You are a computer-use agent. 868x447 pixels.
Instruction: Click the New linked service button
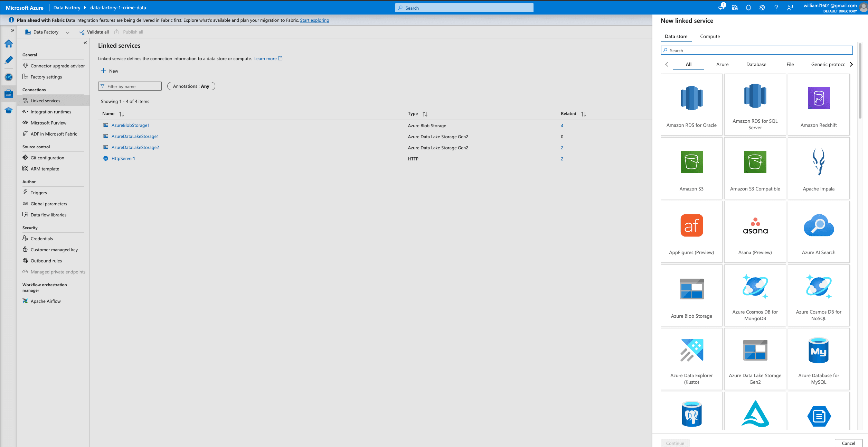110,71
